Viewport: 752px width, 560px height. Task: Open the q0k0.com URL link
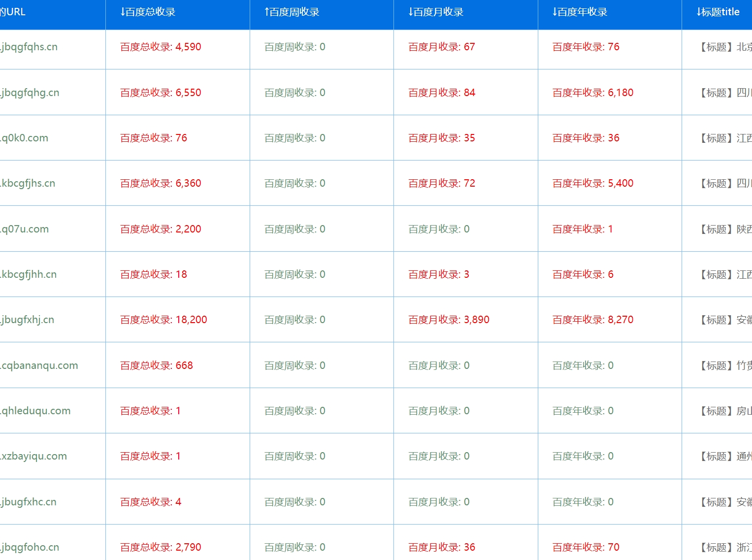point(24,138)
